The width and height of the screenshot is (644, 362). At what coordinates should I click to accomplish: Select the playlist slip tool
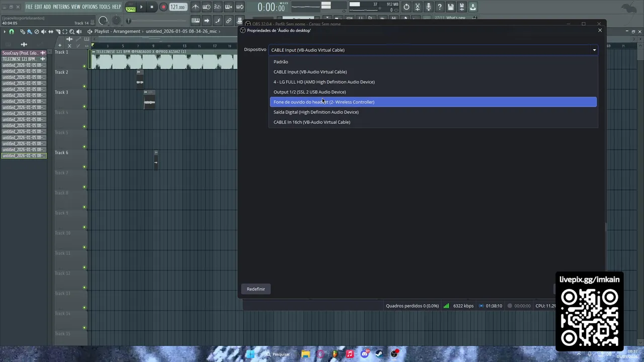click(x=50, y=32)
